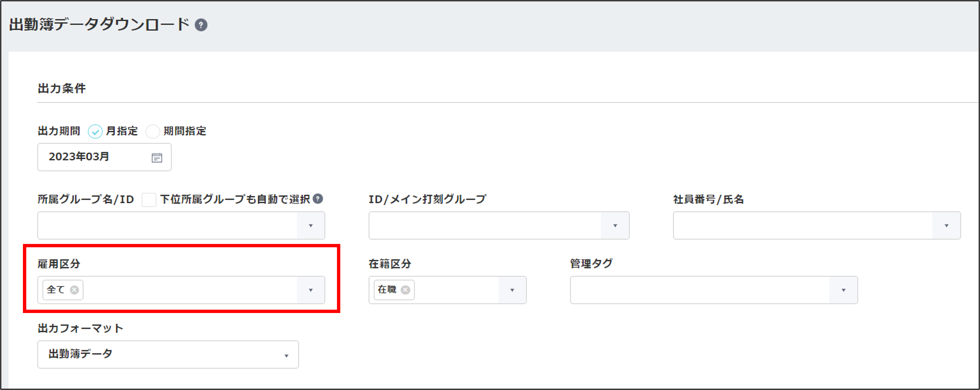Click the help icon beside the page title
The image size is (980, 390).
point(201,25)
